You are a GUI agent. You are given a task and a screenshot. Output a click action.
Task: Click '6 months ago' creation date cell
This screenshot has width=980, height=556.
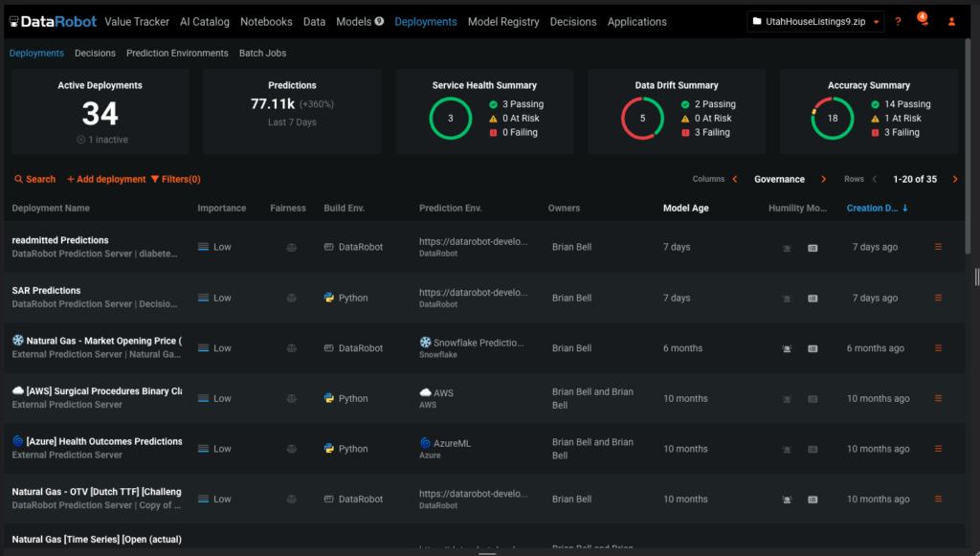(x=875, y=348)
